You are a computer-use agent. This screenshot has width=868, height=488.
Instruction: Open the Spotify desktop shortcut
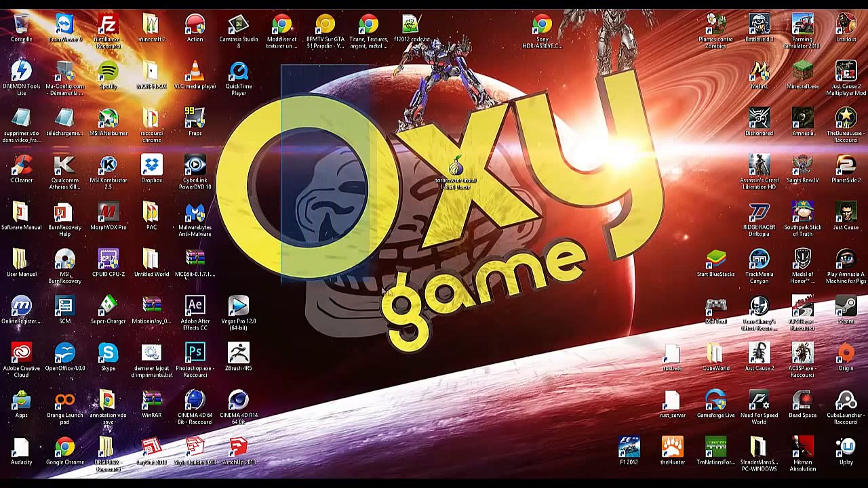108,71
